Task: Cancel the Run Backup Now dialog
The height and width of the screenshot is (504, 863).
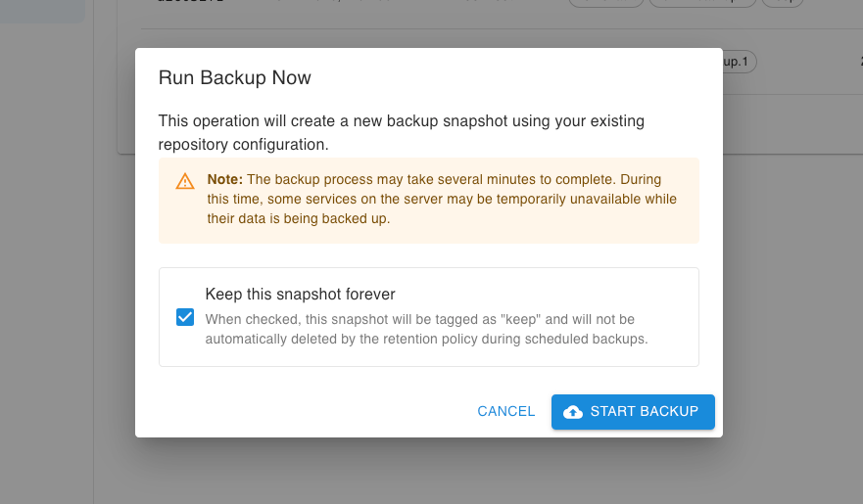Action: [x=505, y=412]
